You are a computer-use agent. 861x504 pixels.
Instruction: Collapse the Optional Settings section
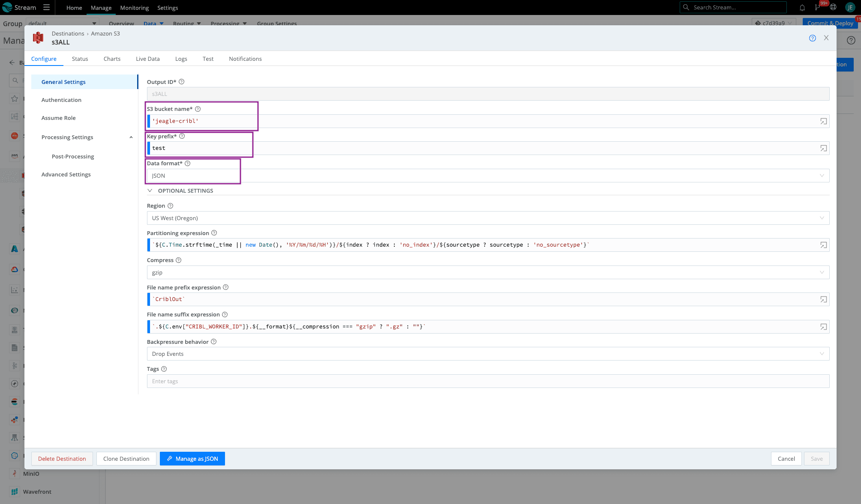click(x=150, y=191)
